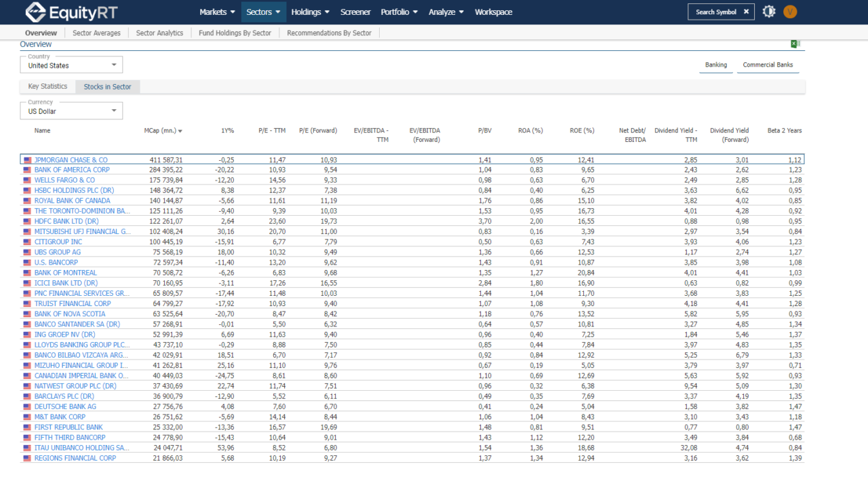The height and width of the screenshot is (496, 868).
Task: Expand the Holdings menu
Action: pyautogui.click(x=310, y=12)
